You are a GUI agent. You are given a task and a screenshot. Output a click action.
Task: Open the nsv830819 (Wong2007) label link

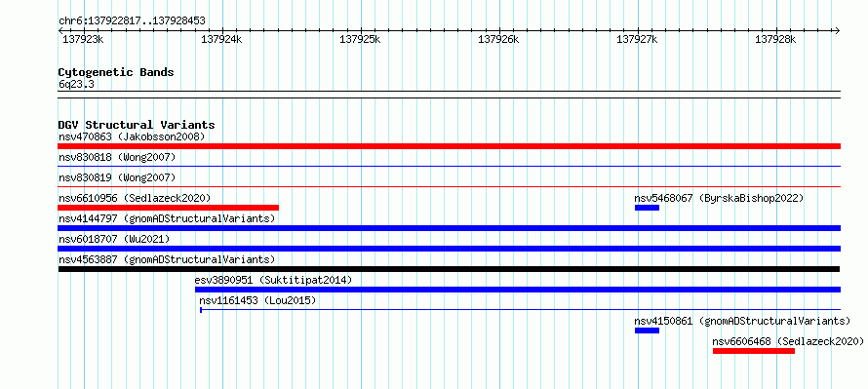click(117, 177)
